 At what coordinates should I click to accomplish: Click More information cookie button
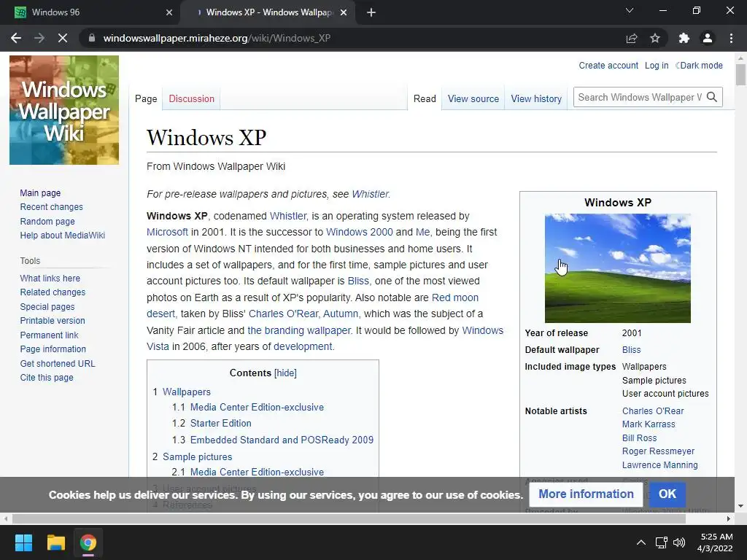pyautogui.click(x=586, y=494)
